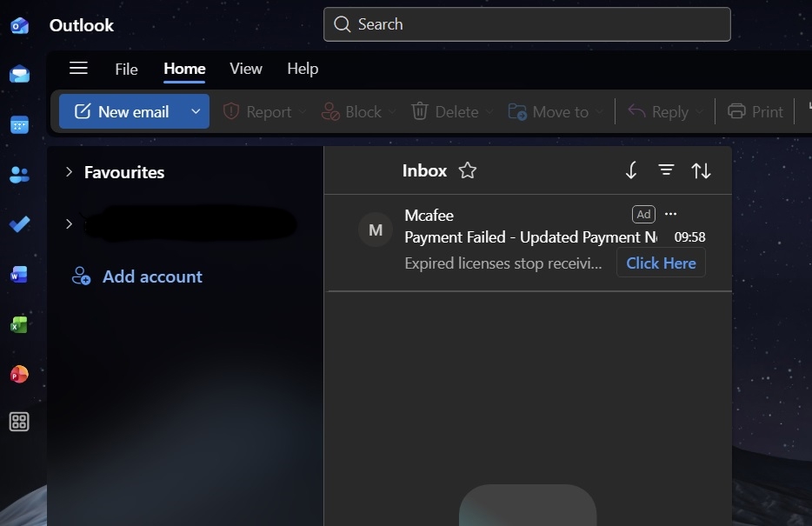Click the Add account person icon
This screenshot has height=526, width=812.
pos(81,276)
